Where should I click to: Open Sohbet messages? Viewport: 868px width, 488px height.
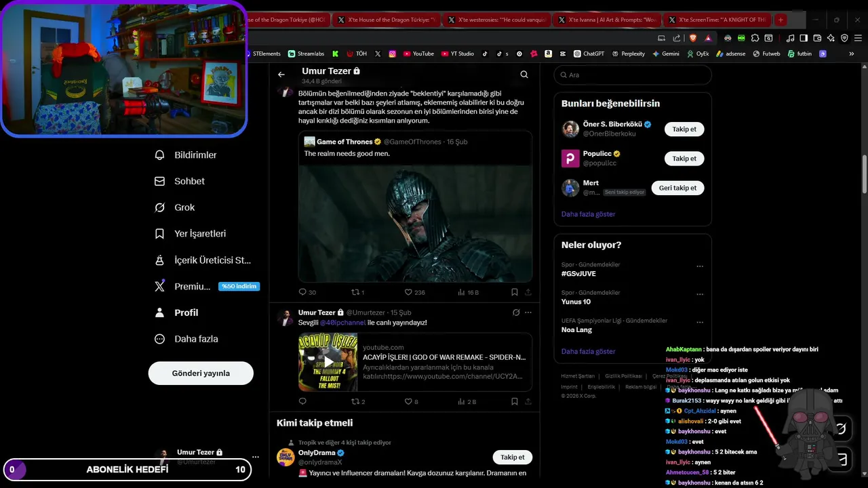click(180, 181)
